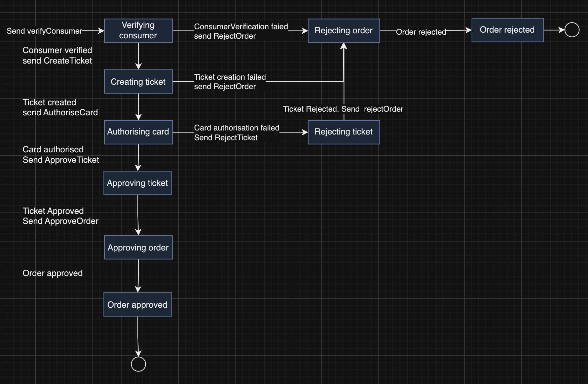The width and height of the screenshot is (588, 384).
Task: Click the Creating ticket state box
Action: click(x=138, y=82)
